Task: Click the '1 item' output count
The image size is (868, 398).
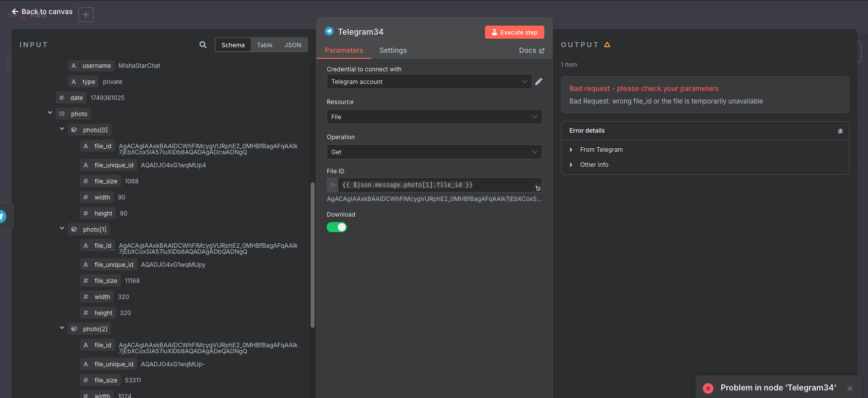Action: [569, 65]
